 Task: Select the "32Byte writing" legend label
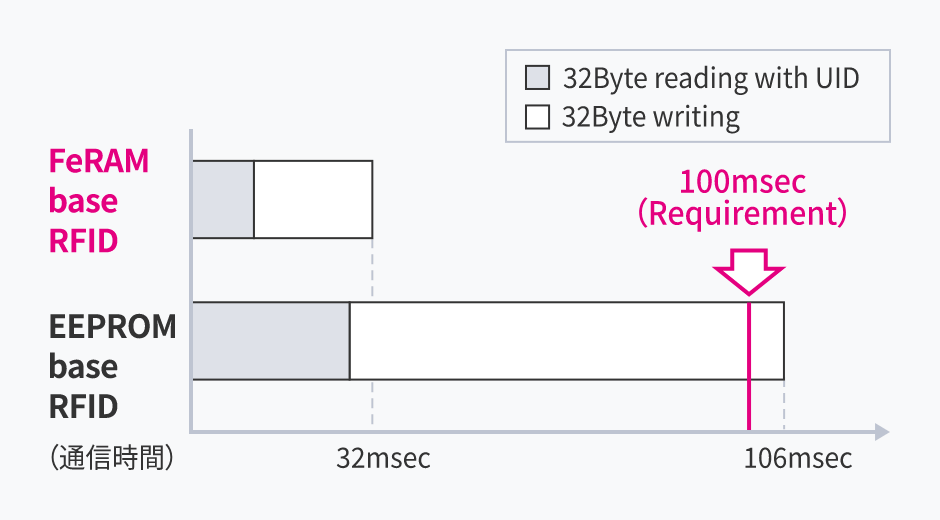[650, 117]
